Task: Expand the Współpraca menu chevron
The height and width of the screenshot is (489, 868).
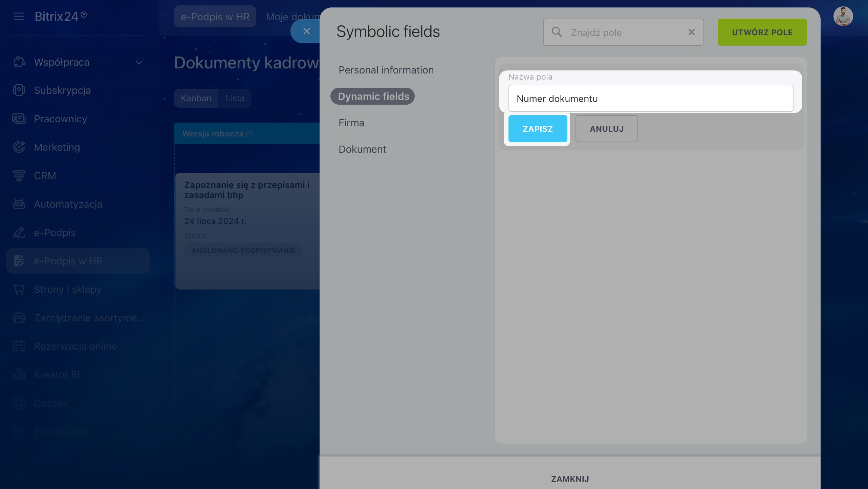Action: tap(139, 62)
